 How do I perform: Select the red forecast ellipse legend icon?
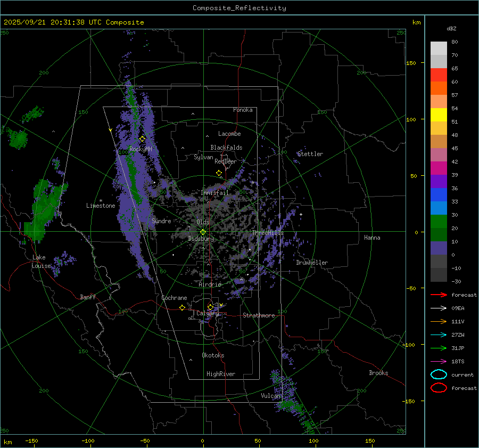439,388
